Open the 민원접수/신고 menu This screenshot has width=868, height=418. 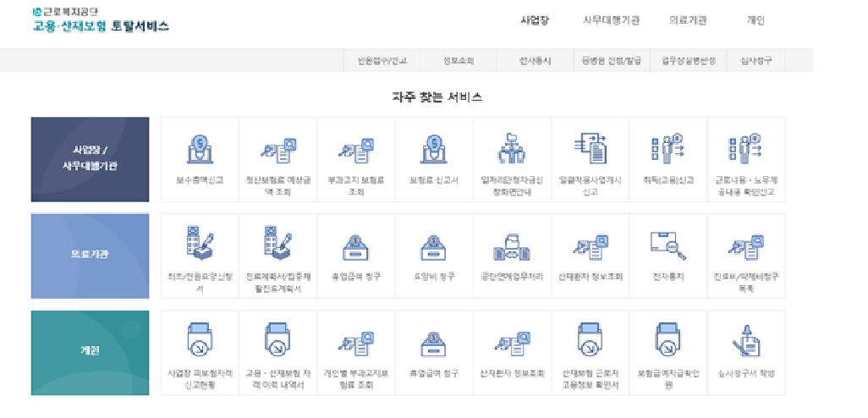click(382, 61)
